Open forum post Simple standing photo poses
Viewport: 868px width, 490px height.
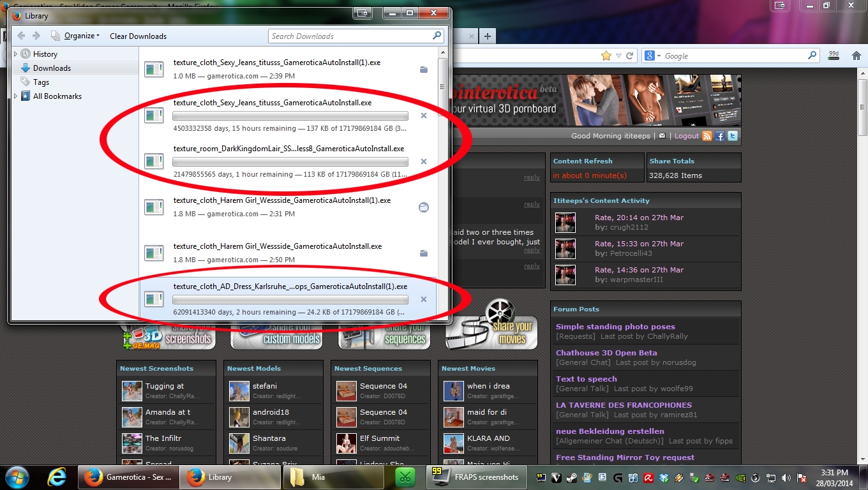pyautogui.click(x=615, y=327)
